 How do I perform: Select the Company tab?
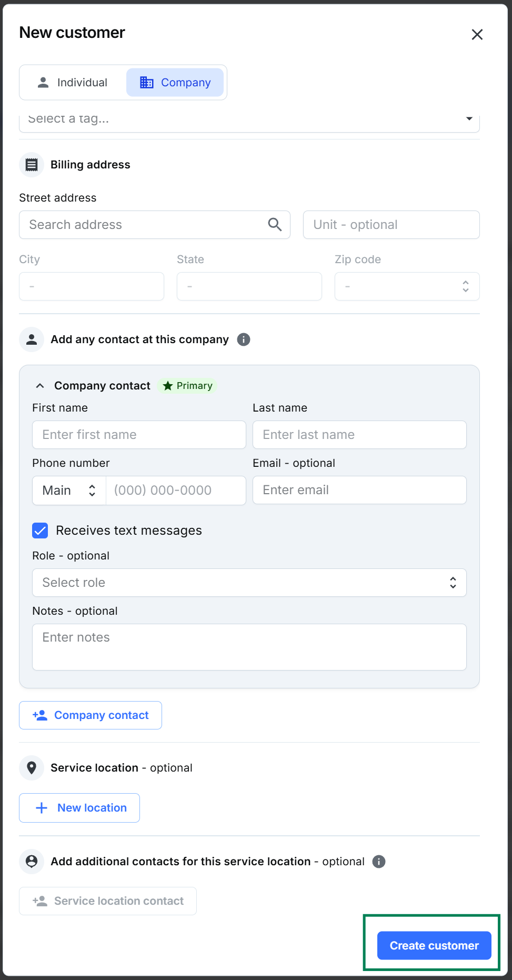(x=175, y=83)
